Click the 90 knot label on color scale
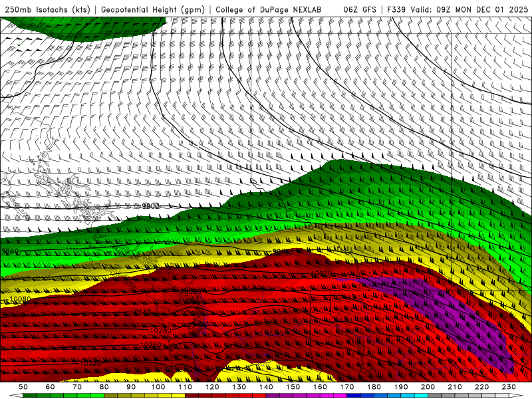Screen dimensions: 532x399 coord(131,387)
